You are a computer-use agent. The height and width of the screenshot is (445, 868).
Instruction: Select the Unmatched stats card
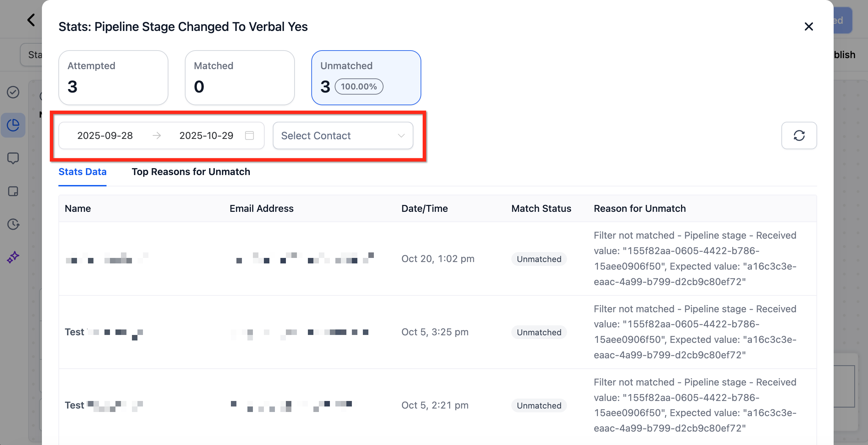pyautogui.click(x=366, y=78)
